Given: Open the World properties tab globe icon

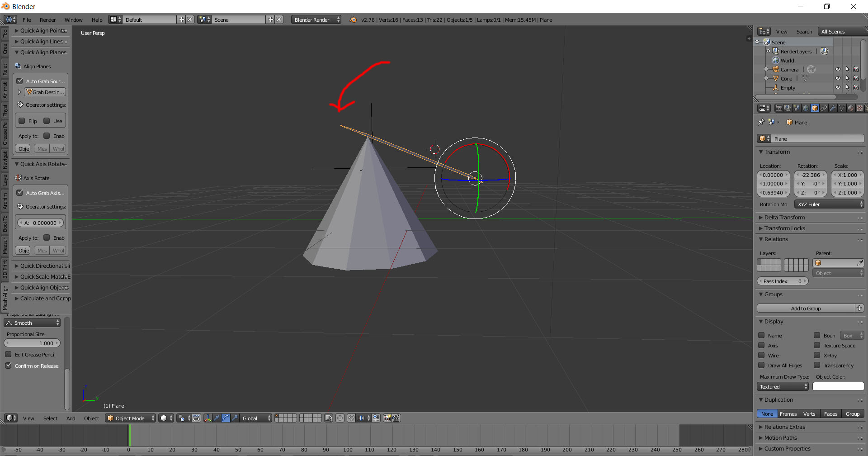Looking at the screenshot, I should click(806, 108).
